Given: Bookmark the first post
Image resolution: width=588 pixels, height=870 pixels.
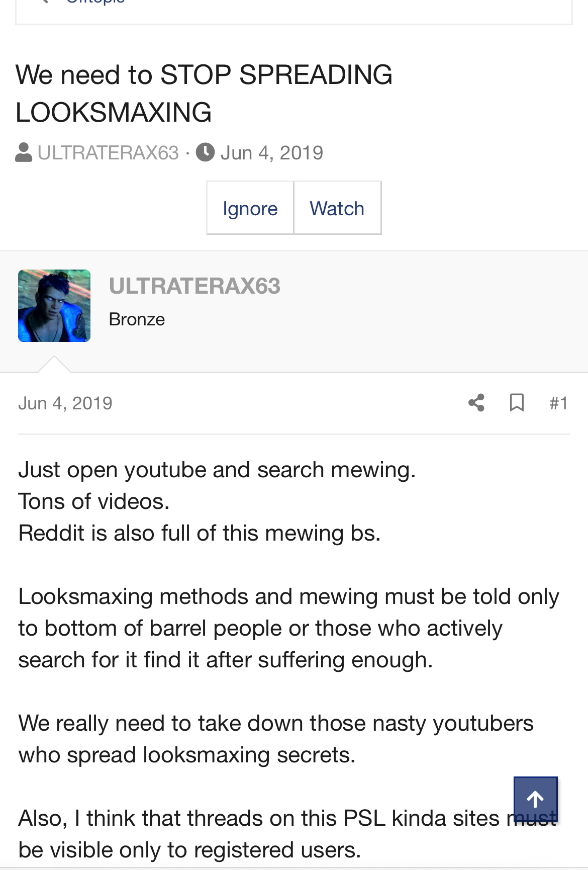Looking at the screenshot, I should [517, 403].
